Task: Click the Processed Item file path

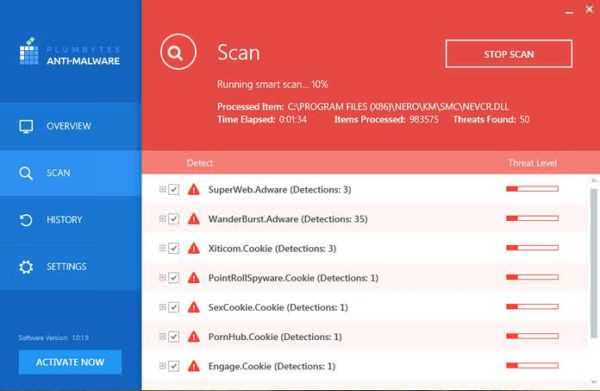Action: [398, 107]
